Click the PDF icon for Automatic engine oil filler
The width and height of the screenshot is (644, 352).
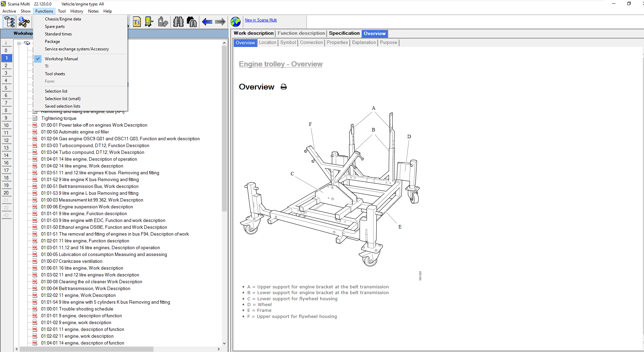[35, 132]
